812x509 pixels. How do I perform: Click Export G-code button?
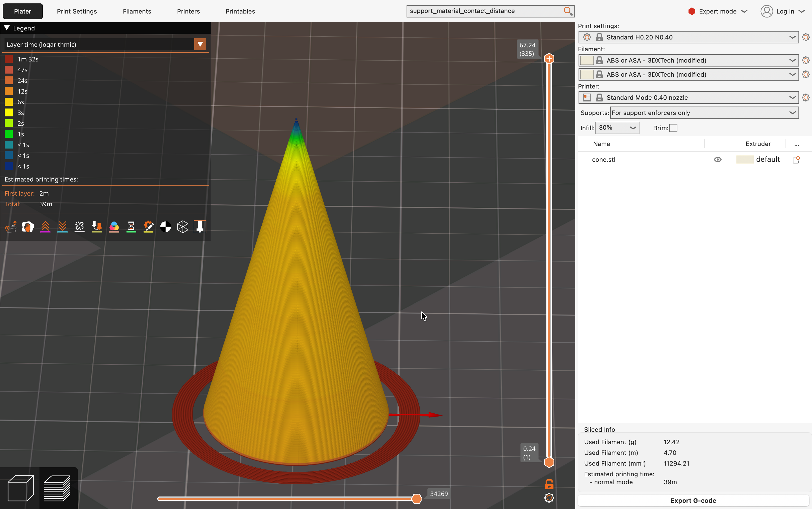tap(693, 501)
